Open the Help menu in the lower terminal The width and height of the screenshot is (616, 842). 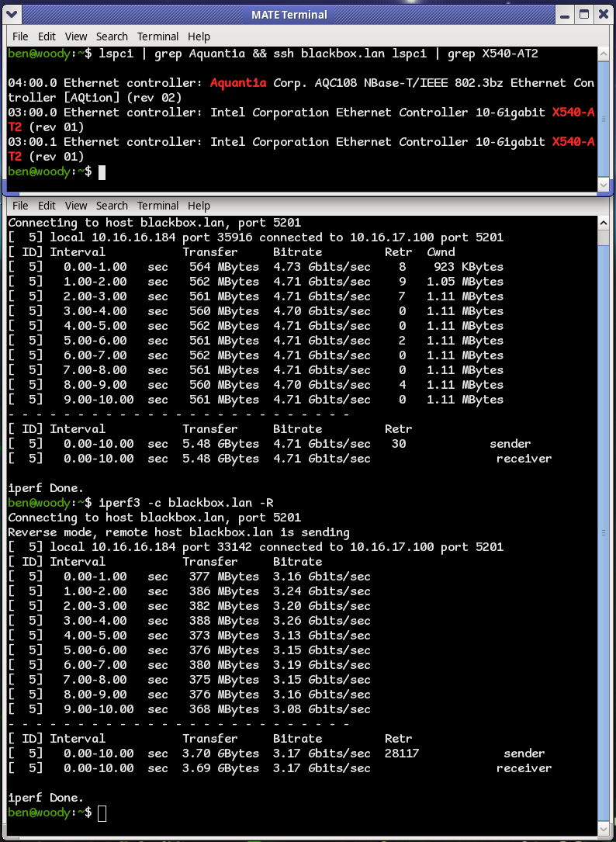[199, 206]
